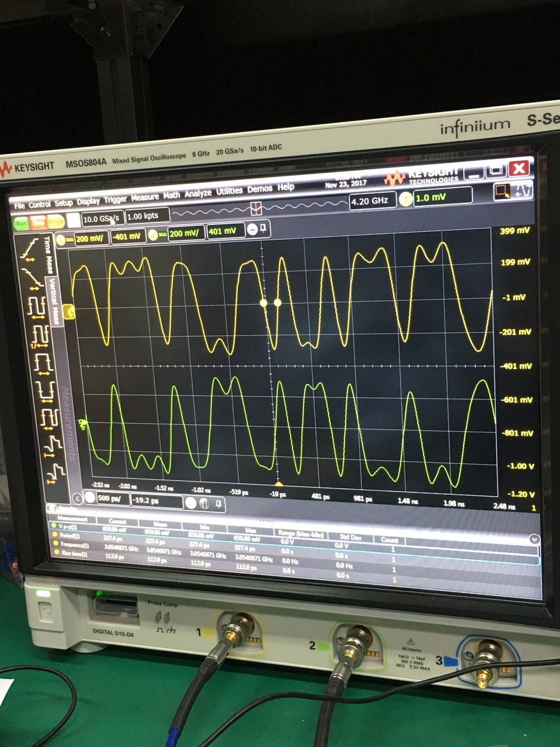Screen dimensions: 560x747
Task: Open the Control menu
Action: click(x=39, y=205)
